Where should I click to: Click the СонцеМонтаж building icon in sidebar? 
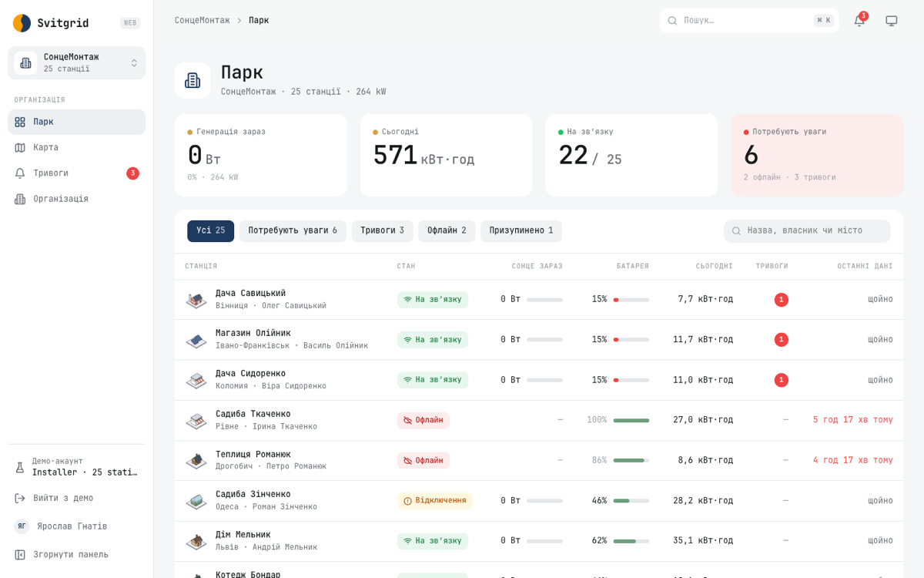click(x=25, y=63)
